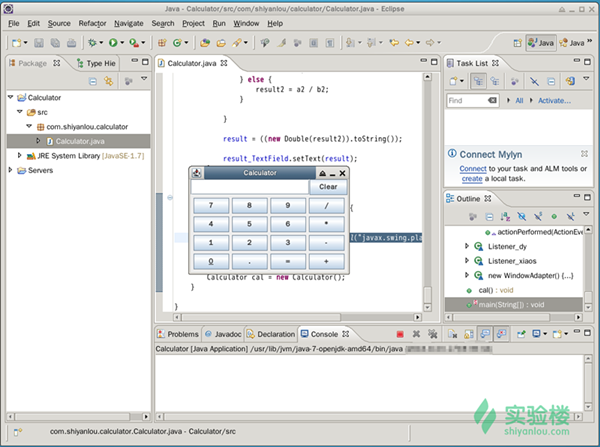Click the + button in Calculator window
Screen dimensions: 600x447
326,261
